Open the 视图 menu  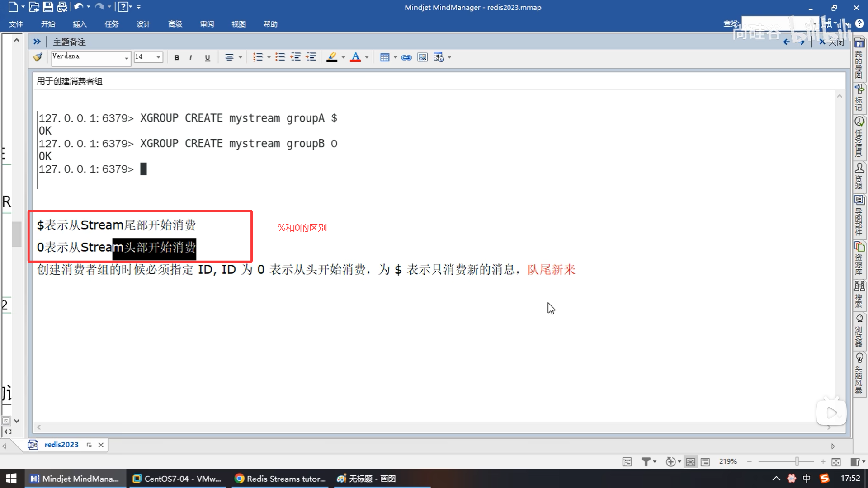239,24
